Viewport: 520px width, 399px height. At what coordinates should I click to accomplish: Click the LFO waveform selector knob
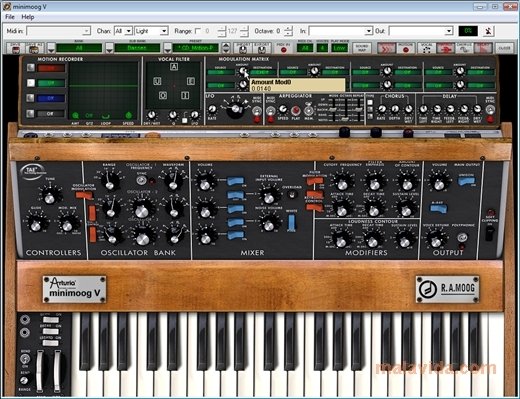236,109
